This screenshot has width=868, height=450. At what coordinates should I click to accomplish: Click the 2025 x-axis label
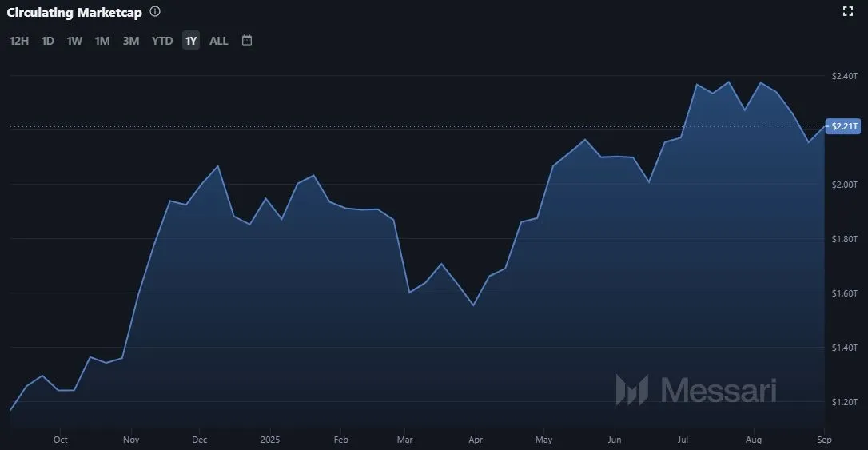coord(270,440)
